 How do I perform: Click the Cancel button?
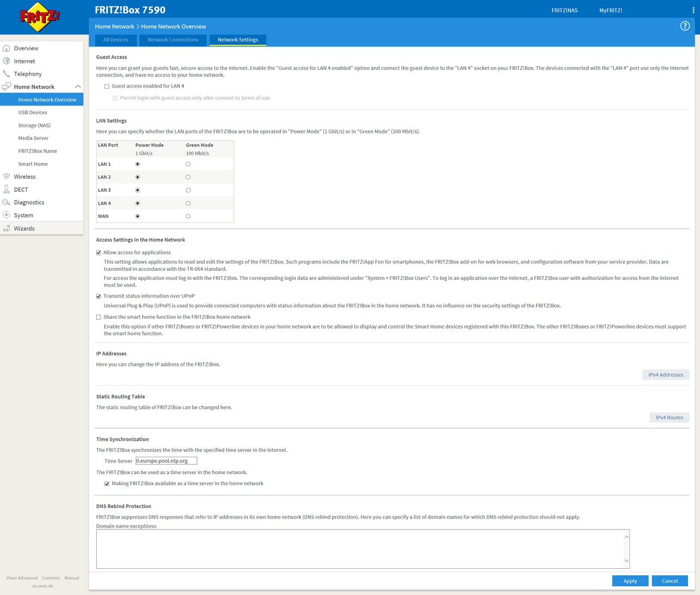[x=670, y=581]
